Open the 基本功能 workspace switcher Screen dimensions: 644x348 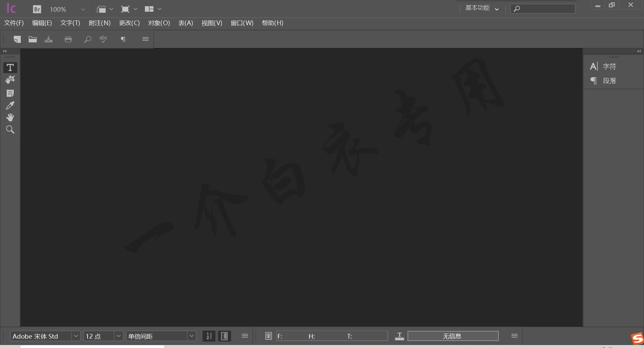coord(482,8)
